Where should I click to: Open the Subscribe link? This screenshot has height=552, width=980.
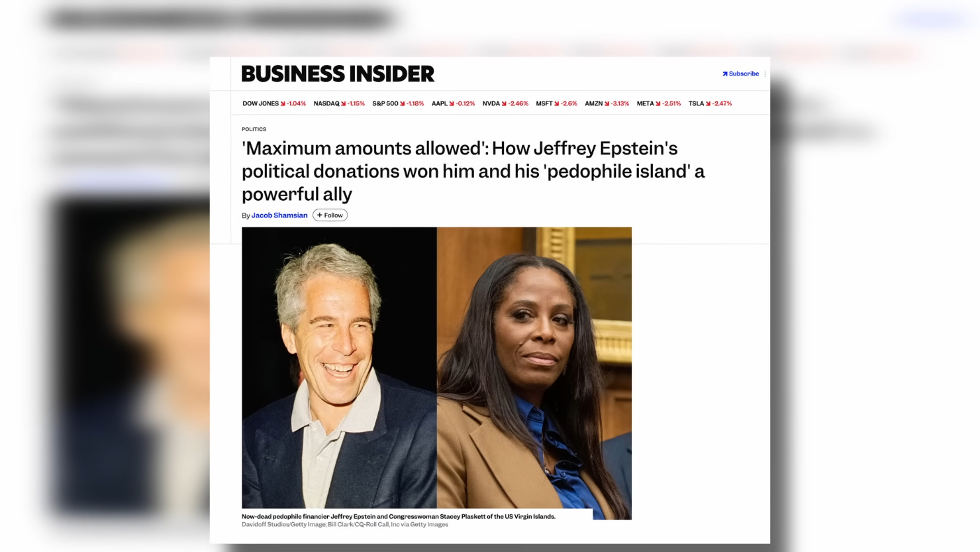(x=740, y=74)
